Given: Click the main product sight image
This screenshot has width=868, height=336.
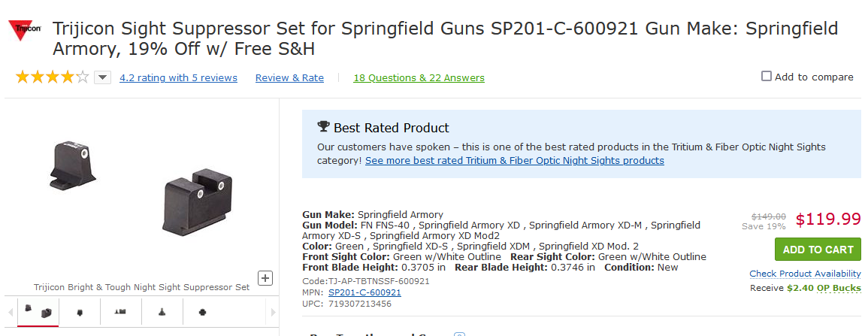Looking at the screenshot, I should pos(143,188).
